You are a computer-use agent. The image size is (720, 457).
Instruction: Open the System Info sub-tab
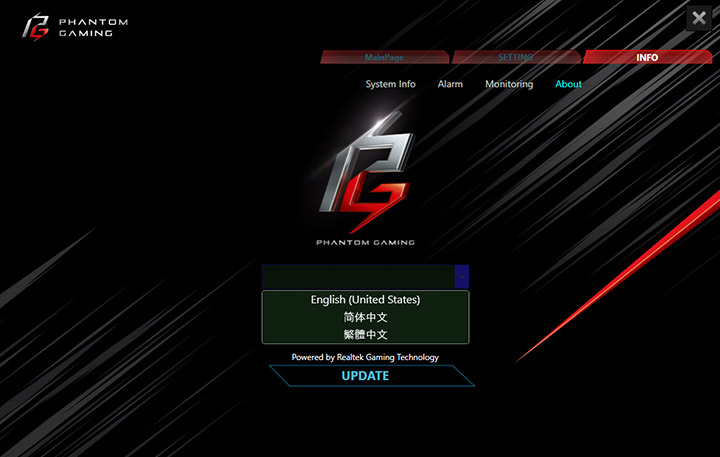[x=390, y=84]
